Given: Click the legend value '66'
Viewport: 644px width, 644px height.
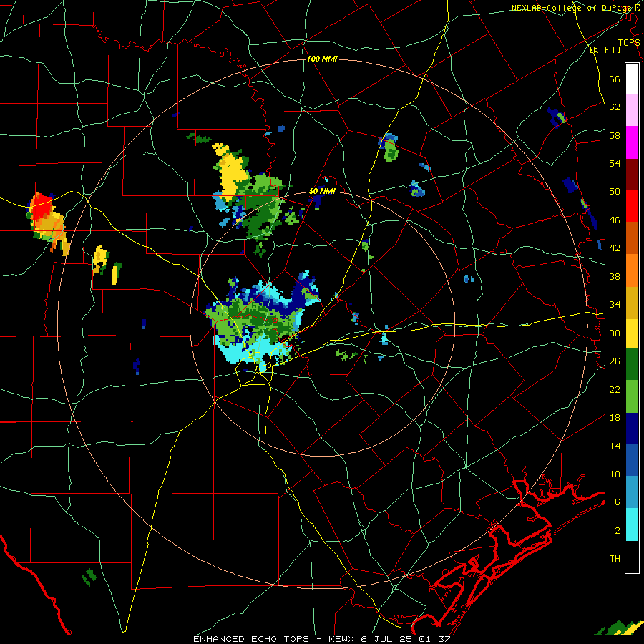Looking at the screenshot, I should pos(615,79).
